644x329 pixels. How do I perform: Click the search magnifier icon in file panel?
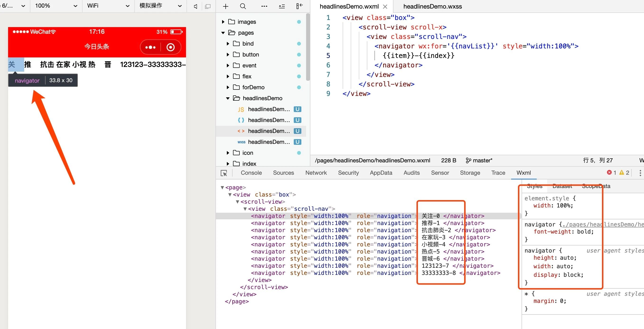pyautogui.click(x=243, y=6)
